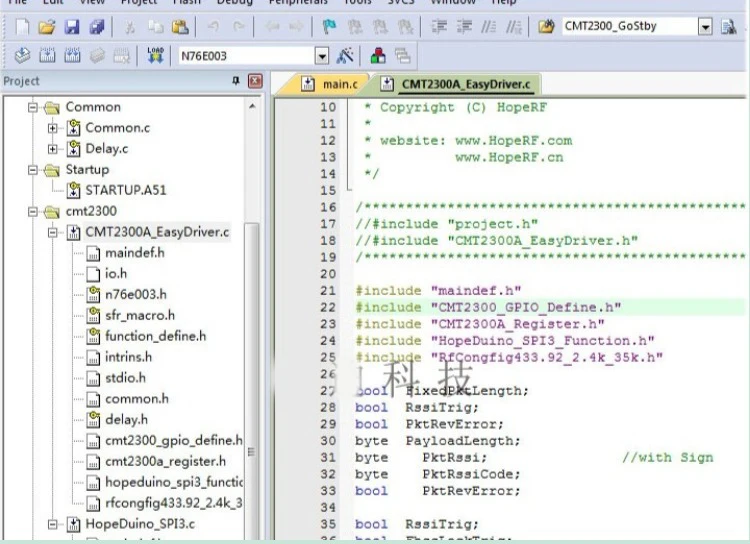Image resolution: width=750 pixels, height=544 pixels.
Task: Open Options for Target wand icon
Action: [x=345, y=56]
